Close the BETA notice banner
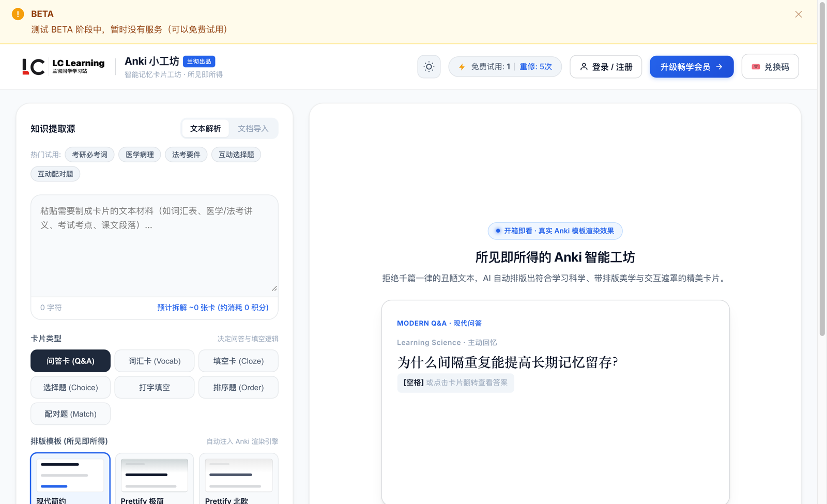This screenshot has height=504, width=827. tap(798, 14)
